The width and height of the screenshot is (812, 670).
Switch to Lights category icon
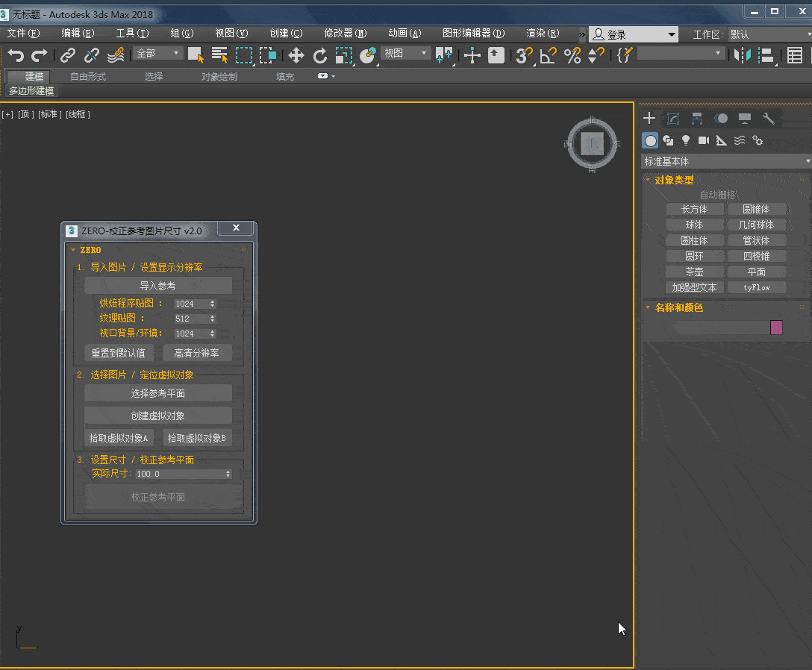[x=686, y=140]
